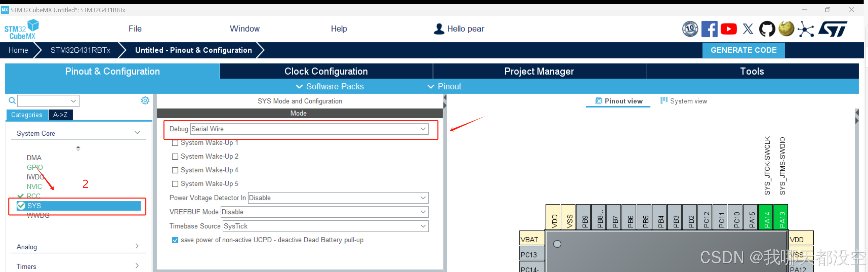Click PB9 pin on chip
Image resolution: width=868 pixels, height=272 pixels.
click(584, 217)
